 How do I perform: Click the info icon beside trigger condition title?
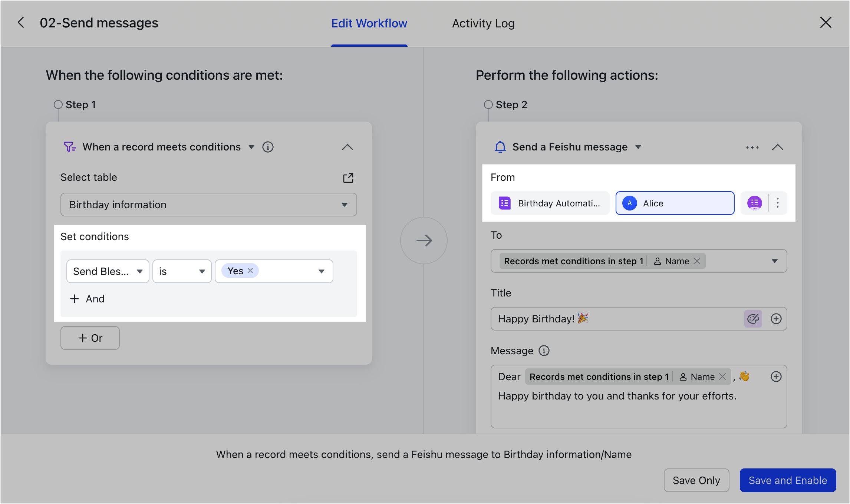point(268,147)
